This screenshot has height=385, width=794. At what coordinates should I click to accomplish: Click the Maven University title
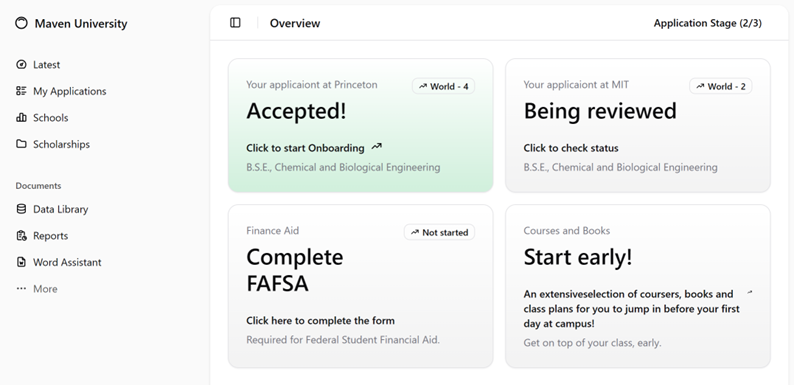pyautogui.click(x=81, y=23)
